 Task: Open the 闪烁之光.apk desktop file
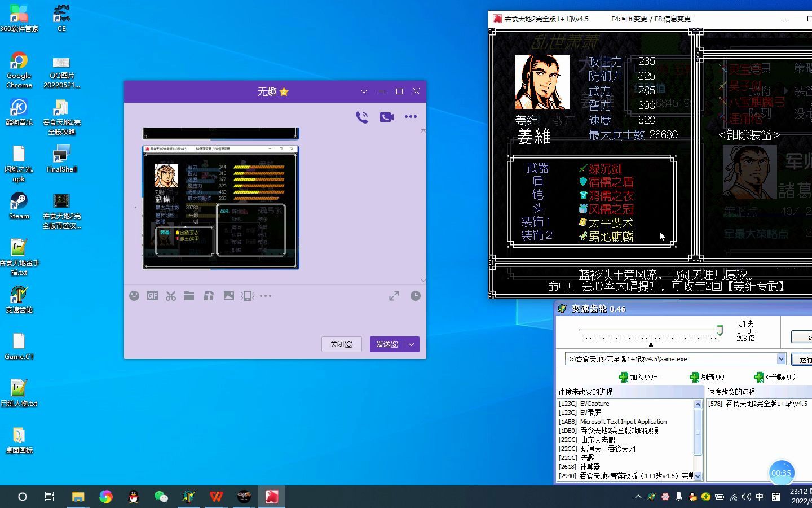tap(19, 164)
